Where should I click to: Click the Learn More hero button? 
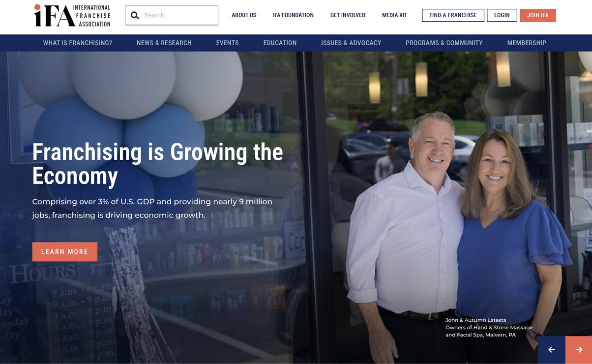(x=65, y=252)
